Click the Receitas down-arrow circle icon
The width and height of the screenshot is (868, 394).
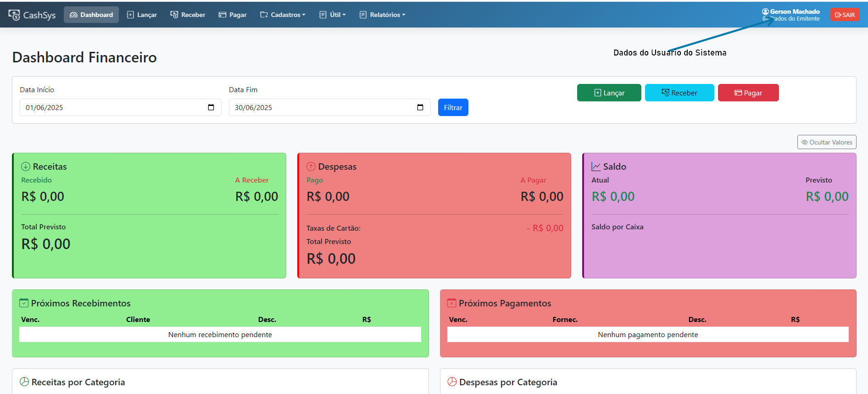[26, 166]
